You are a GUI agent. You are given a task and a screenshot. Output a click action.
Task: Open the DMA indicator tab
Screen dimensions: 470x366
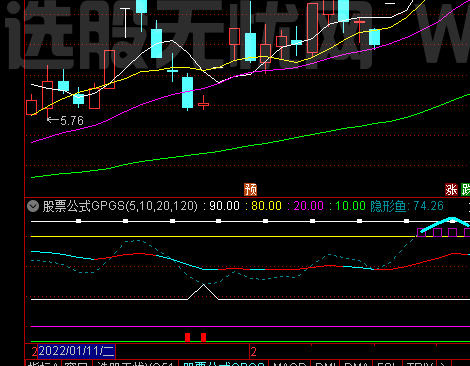pyautogui.click(x=356, y=363)
